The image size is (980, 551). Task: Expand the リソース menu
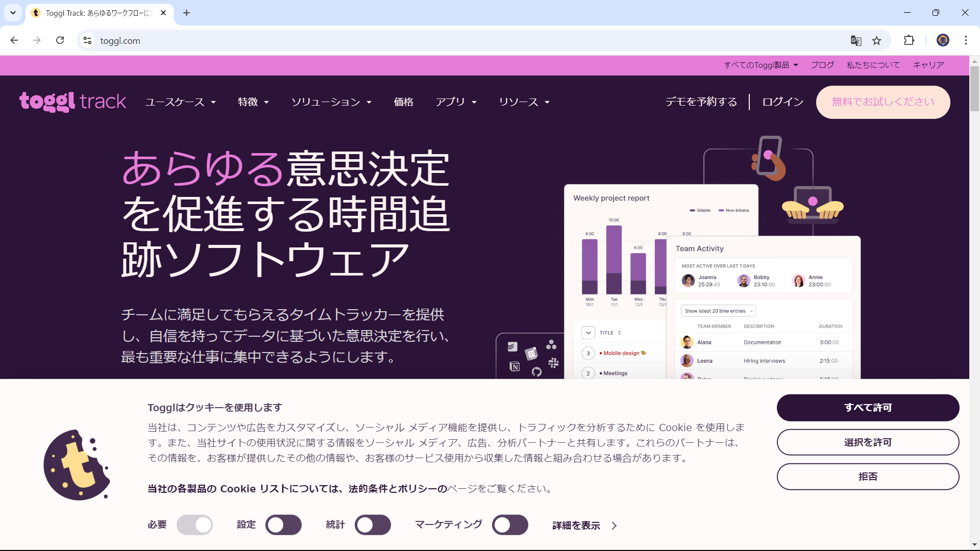[x=524, y=102]
